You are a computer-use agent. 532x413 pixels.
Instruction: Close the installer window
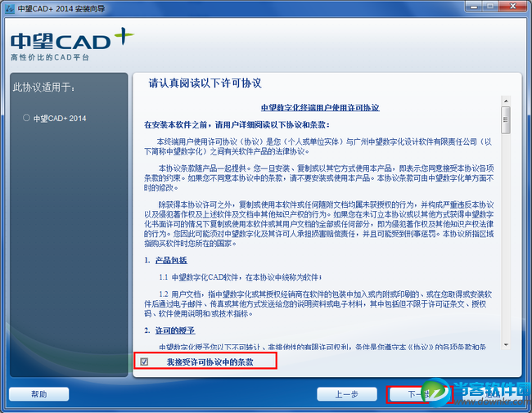[x=513, y=7]
